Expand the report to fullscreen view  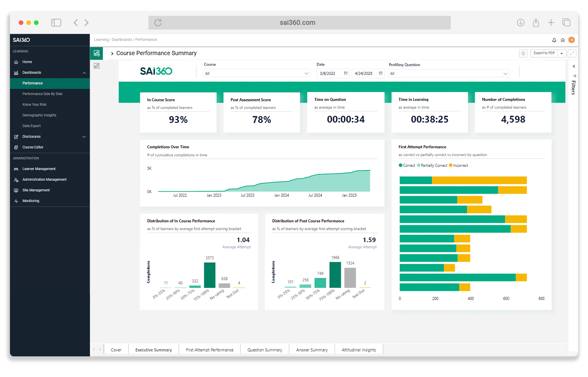tap(572, 53)
